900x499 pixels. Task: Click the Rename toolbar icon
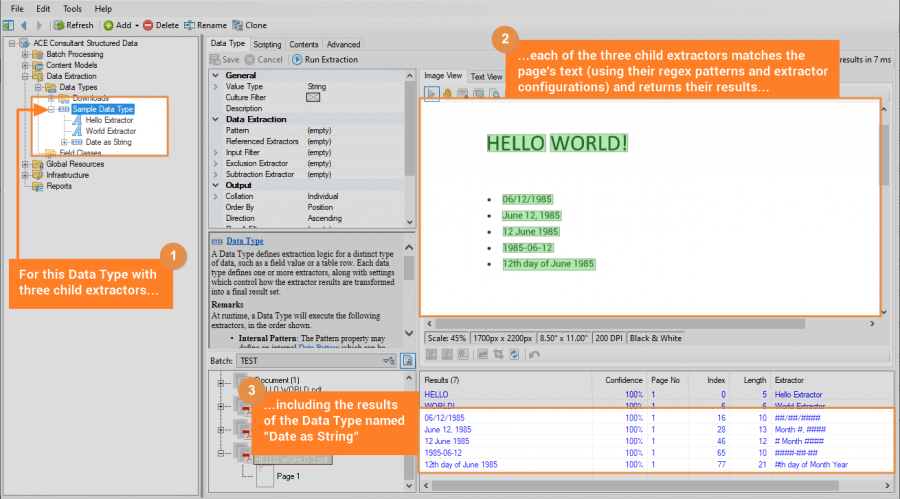click(x=191, y=25)
